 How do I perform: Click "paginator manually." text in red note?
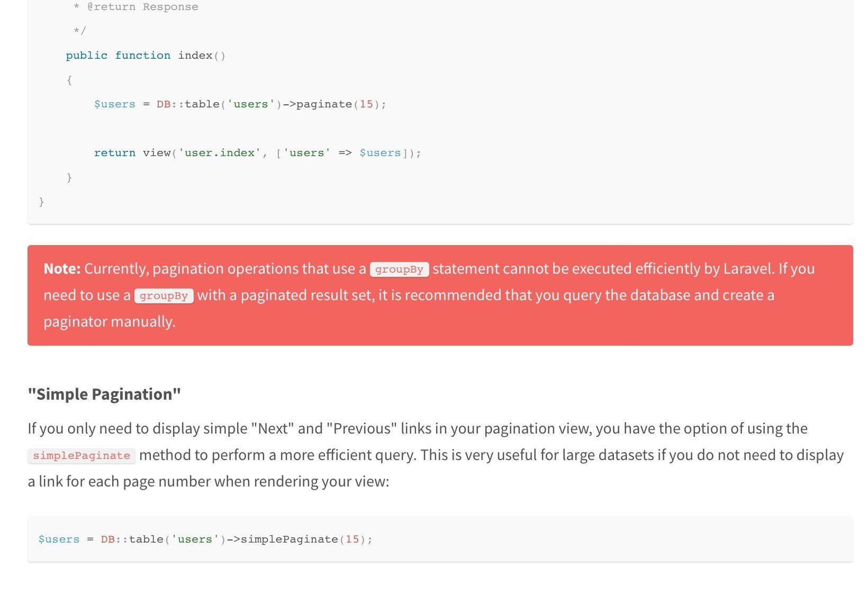click(109, 322)
